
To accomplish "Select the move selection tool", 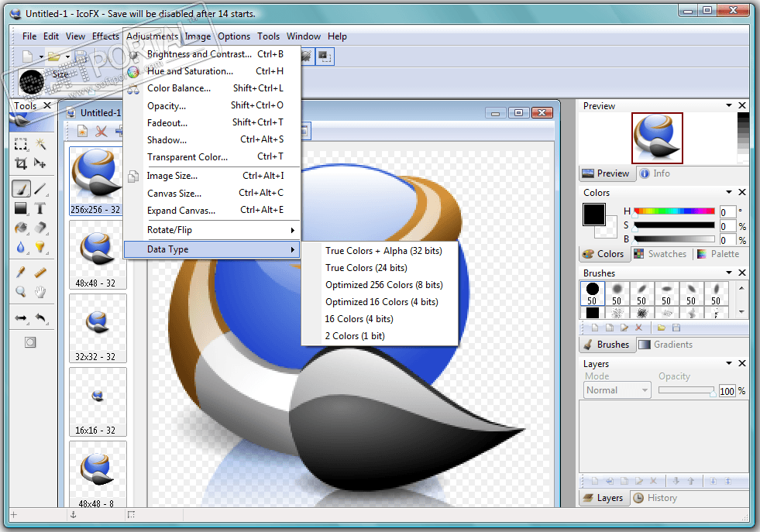I will pyautogui.click(x=40, y=163).
